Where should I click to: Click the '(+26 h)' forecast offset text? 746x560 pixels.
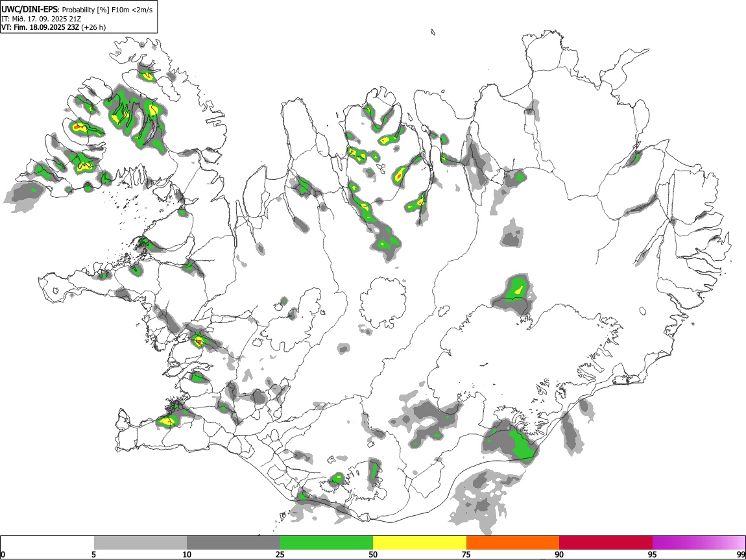tap(93, 27)
